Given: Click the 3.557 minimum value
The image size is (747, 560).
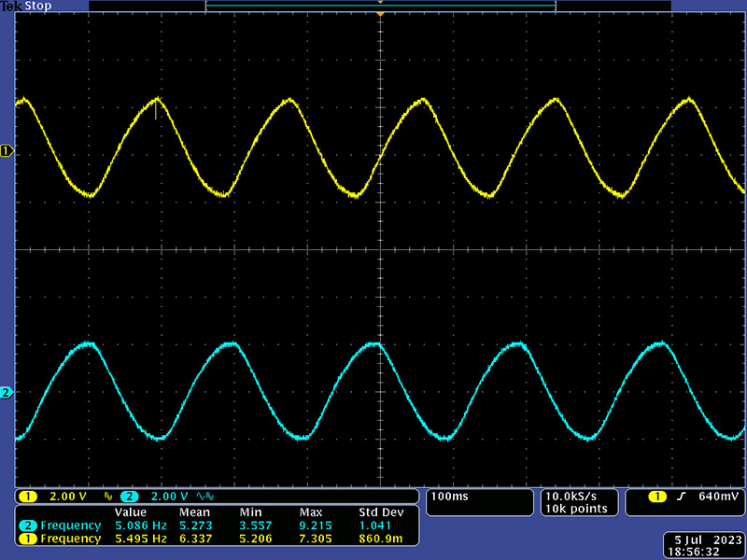Looking at the screenshot, I should [256, 525].
